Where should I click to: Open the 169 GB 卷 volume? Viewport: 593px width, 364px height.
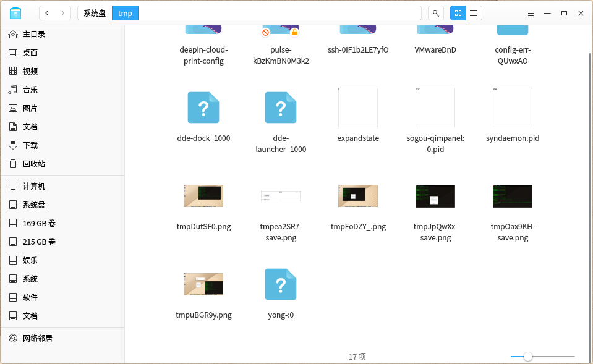coord(62,223)
